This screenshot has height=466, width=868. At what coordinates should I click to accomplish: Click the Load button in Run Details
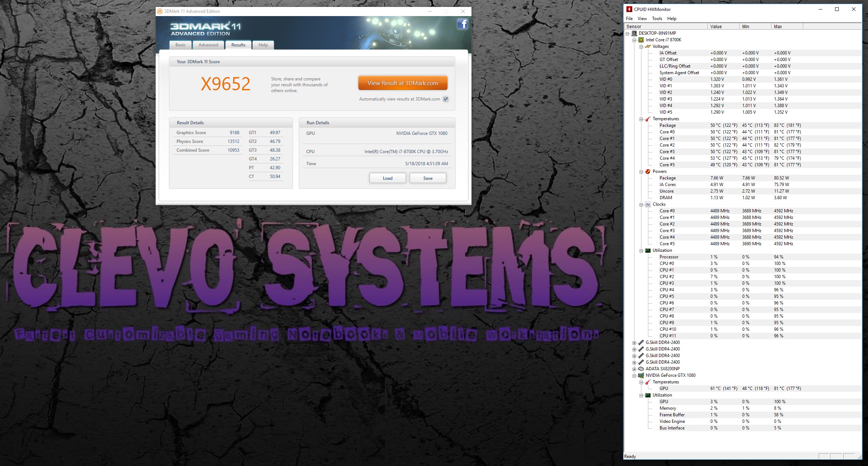pos(388,178)
